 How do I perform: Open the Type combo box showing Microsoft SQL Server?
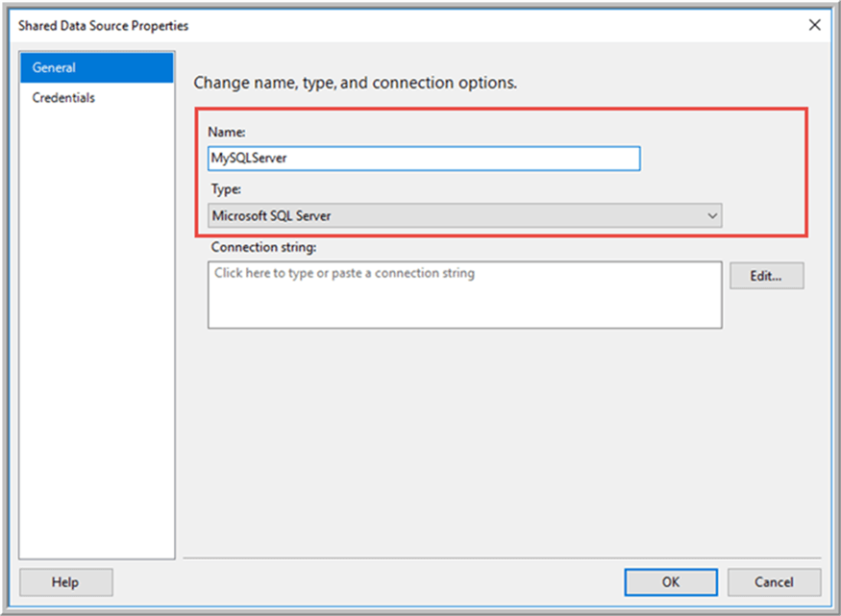click(463, 216)
